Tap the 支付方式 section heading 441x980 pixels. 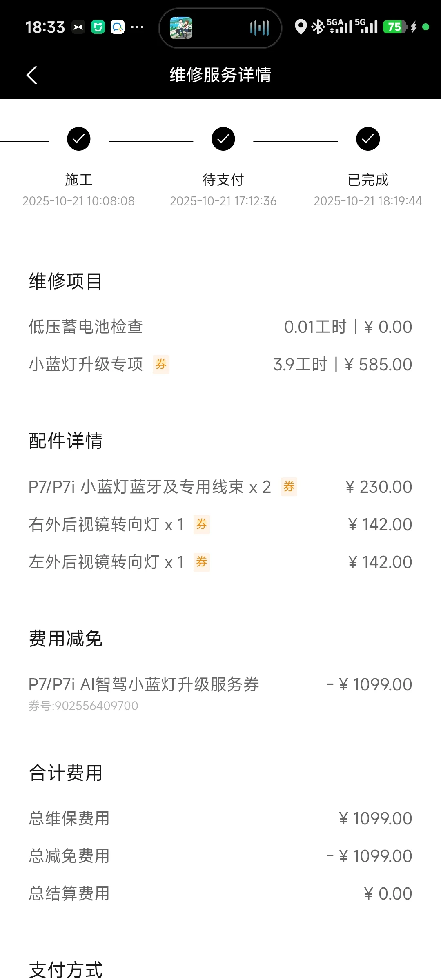click(x=66, y=970)
